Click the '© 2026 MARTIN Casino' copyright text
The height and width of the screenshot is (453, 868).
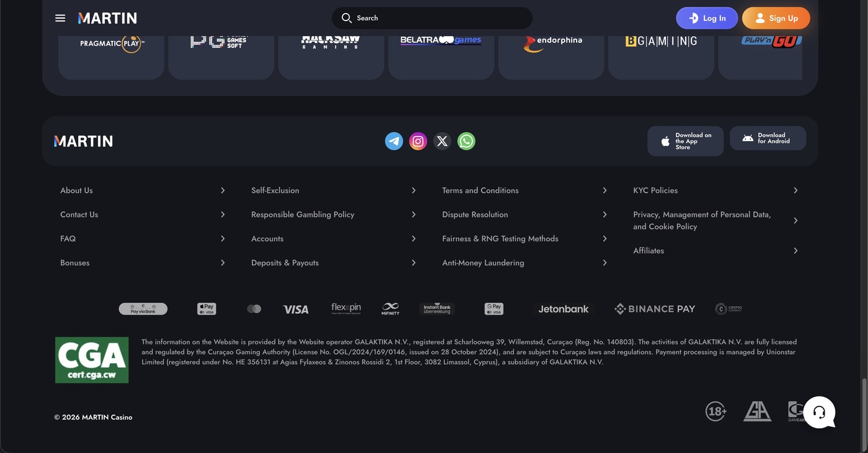(x=93, y=418)
